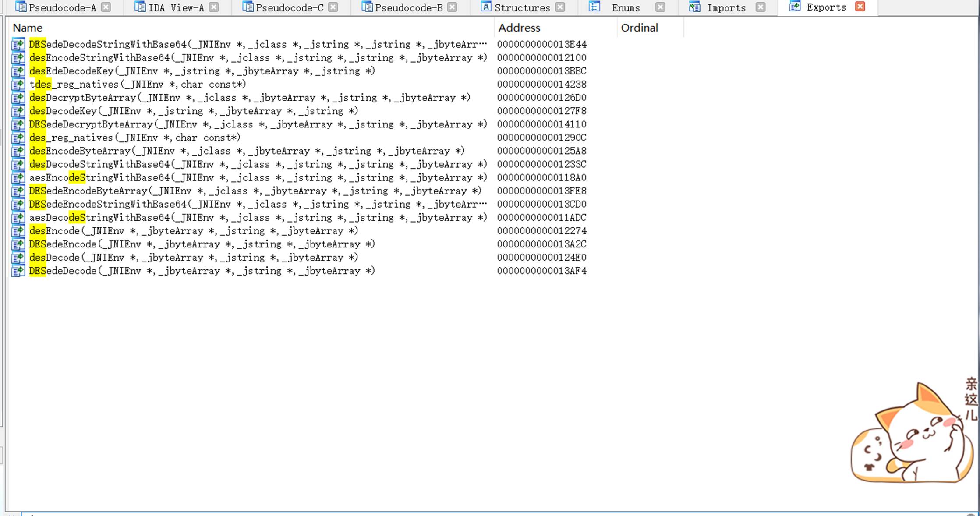980x516 pixels.
Task: Click export icon for desDecodeStringWithBase64 row
Action: pos(18,164)
